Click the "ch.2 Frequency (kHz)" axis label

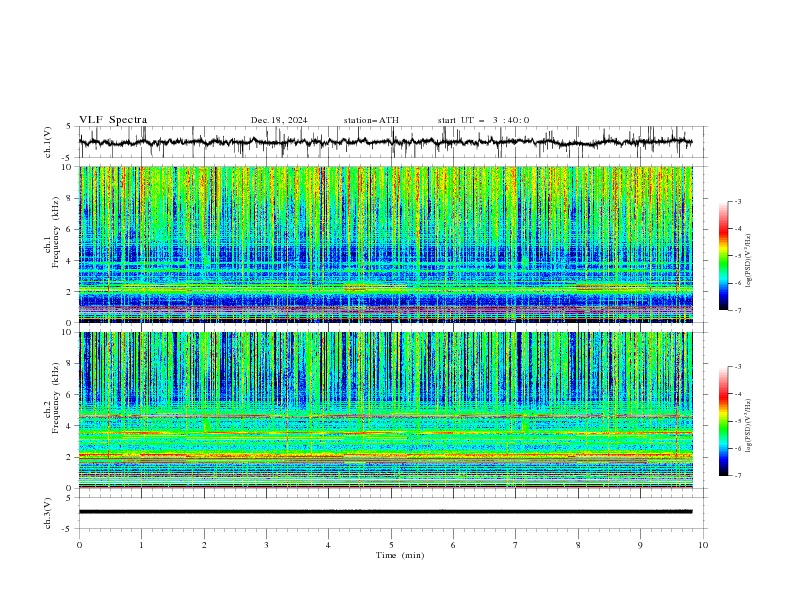tap(53, 398)
